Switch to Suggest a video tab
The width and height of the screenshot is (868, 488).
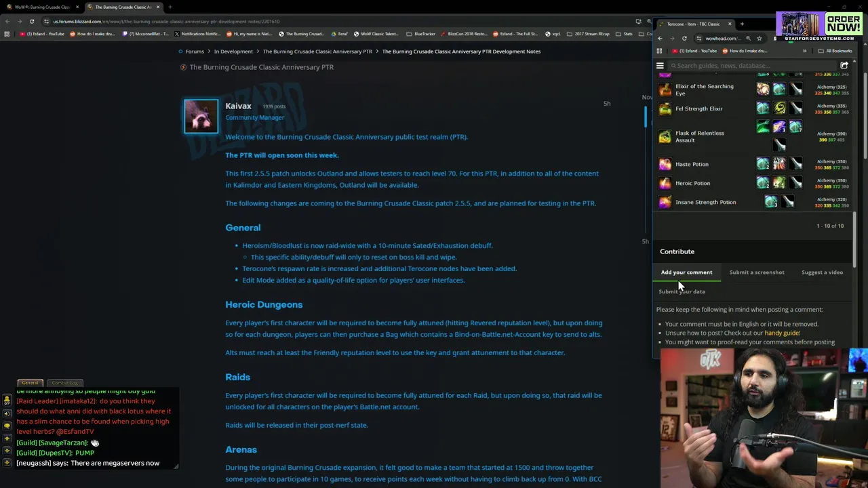pyautogui.click(x=822, y=272)
